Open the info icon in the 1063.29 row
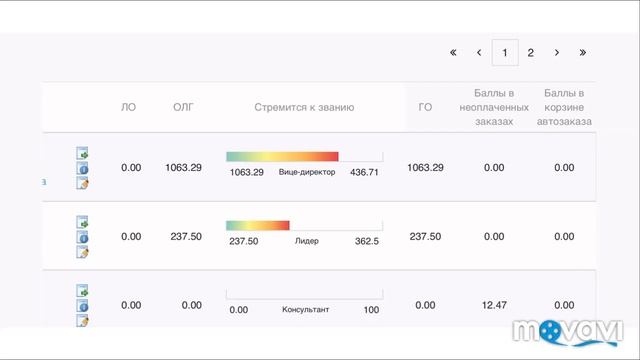 pyautogui.click(x=82, y=168)
